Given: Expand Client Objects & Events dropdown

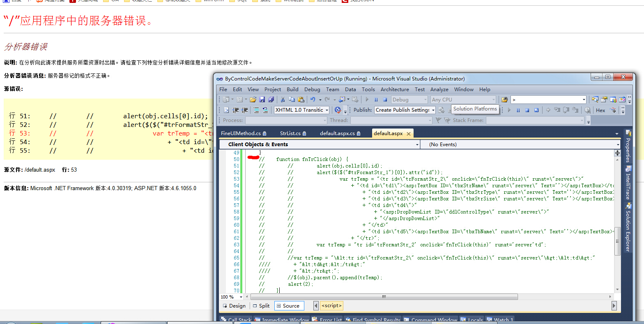Looking at the screenshot, I should pos(417,145).
